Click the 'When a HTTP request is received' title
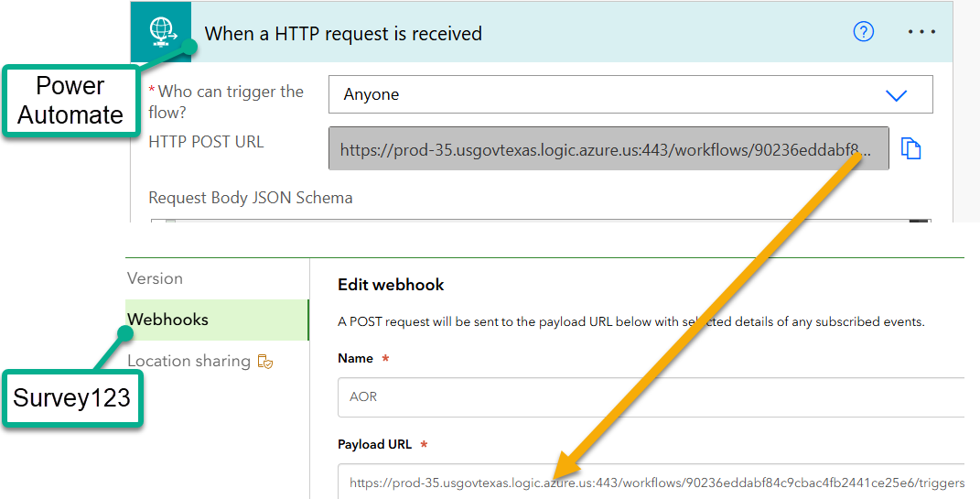 (x=343, y=33)
